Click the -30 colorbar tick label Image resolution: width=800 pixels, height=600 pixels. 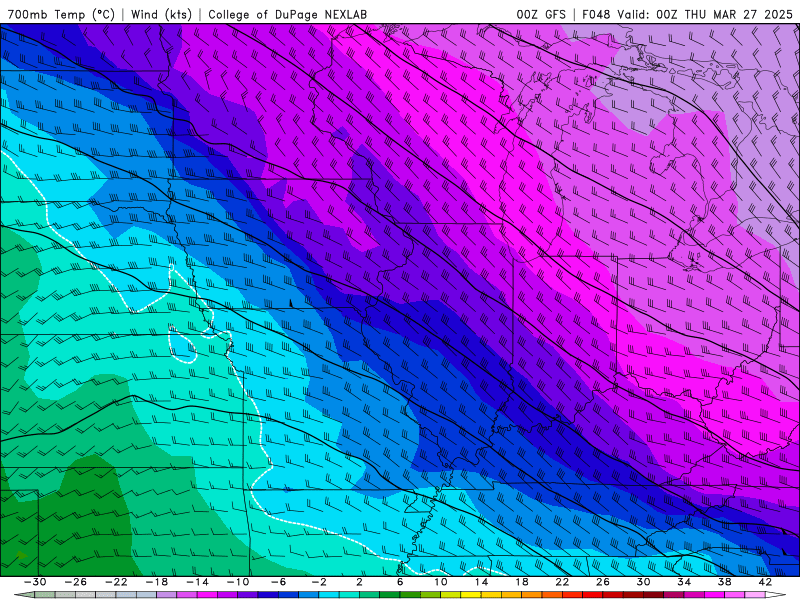pyautogui.click(x=35, y=582)
